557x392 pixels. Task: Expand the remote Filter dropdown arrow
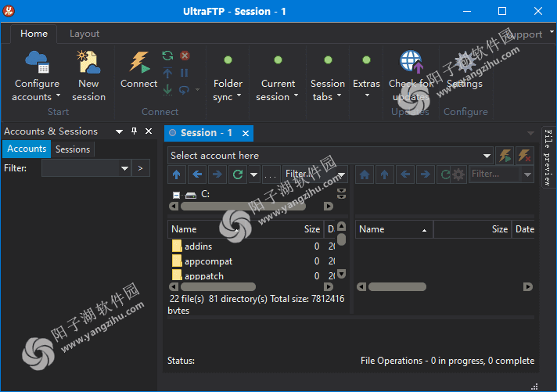(527, 174)
